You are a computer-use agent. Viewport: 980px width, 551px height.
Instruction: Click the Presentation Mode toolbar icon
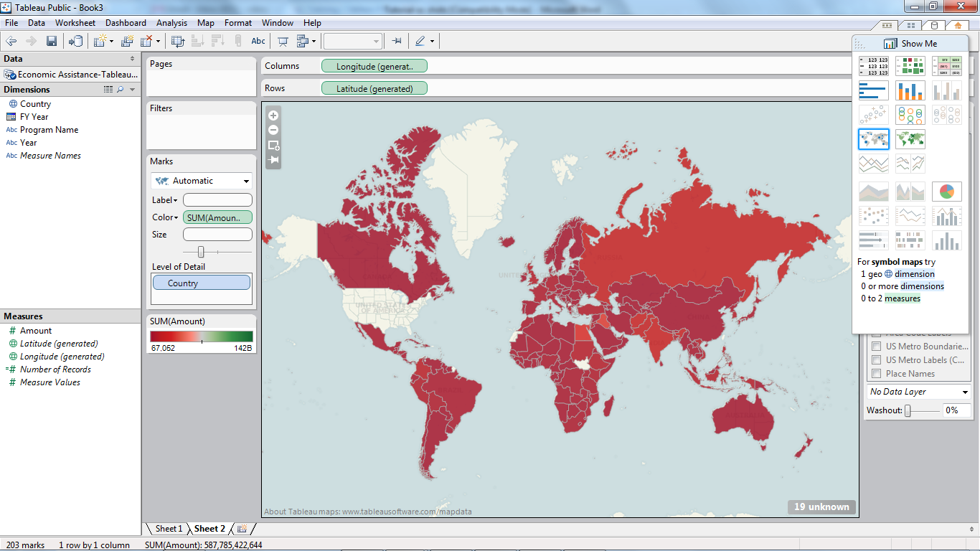(283, 41)
